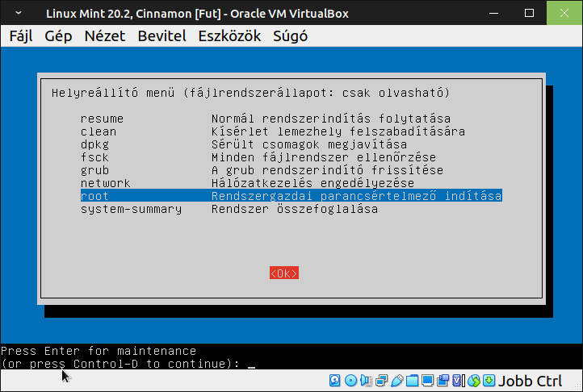Confirm with the red <Ok> button
Viewport: 583px width, 392px height.
click(284, 273)
